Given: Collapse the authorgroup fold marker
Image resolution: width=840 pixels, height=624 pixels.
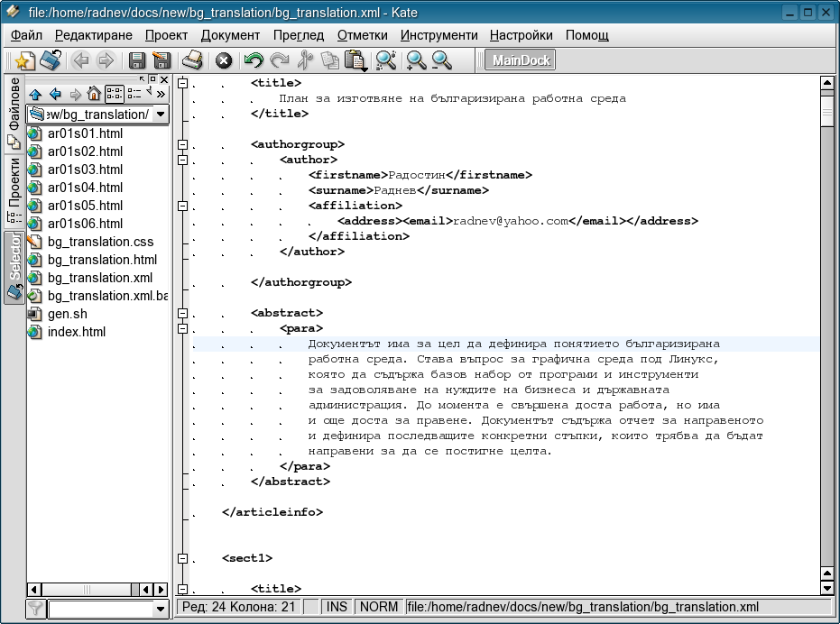Looking at the screenshot, I should coord(182,144).
